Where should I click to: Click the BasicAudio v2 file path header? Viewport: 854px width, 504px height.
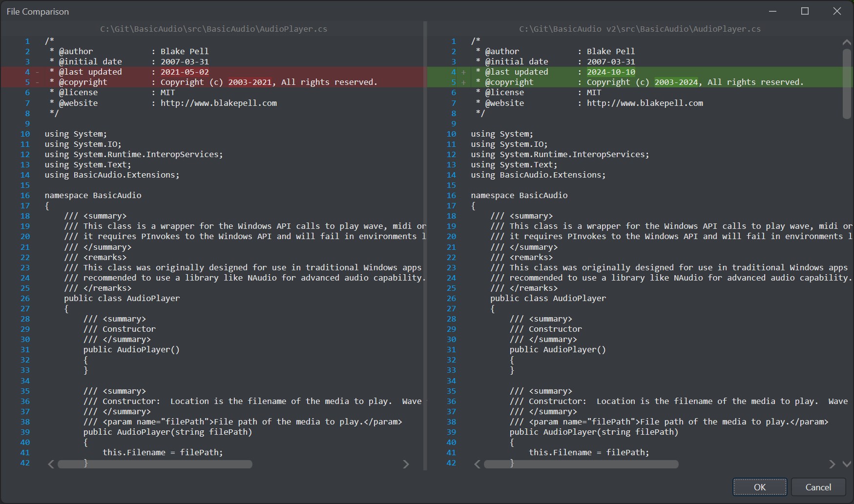tap(640, 29)
